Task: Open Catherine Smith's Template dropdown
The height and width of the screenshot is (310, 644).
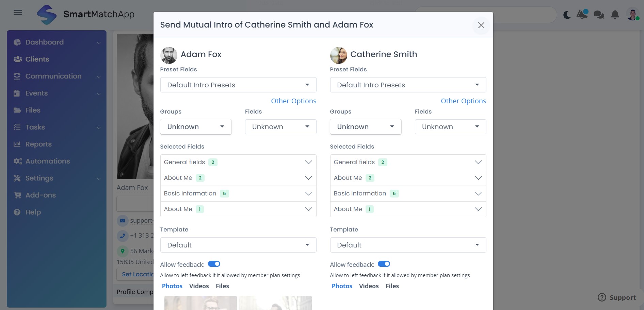Action: click(408, 245)
